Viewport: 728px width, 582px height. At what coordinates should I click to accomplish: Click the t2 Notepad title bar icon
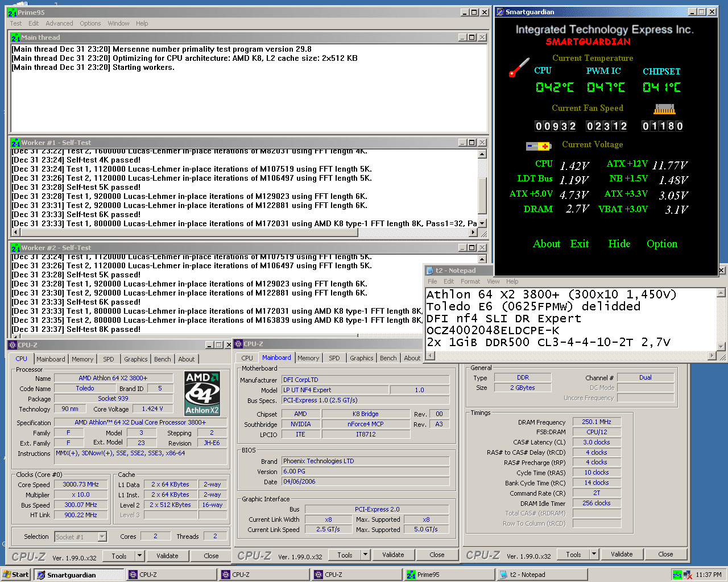430,271
